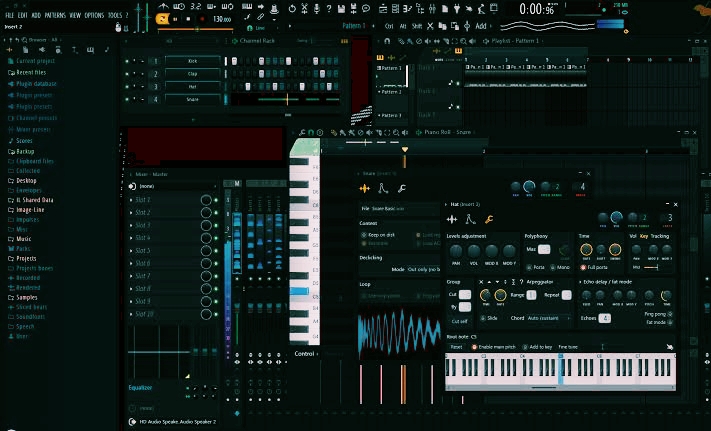711x431 pixels.
Task: Click the Snare channel button
Action: click(192, 99)
